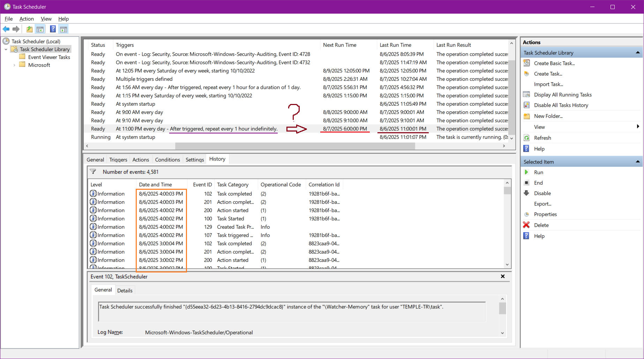644x359 pixels.
Task: Open the View submenu arrow in Actions
Action: pyautogui.click(x=638, y=127)
